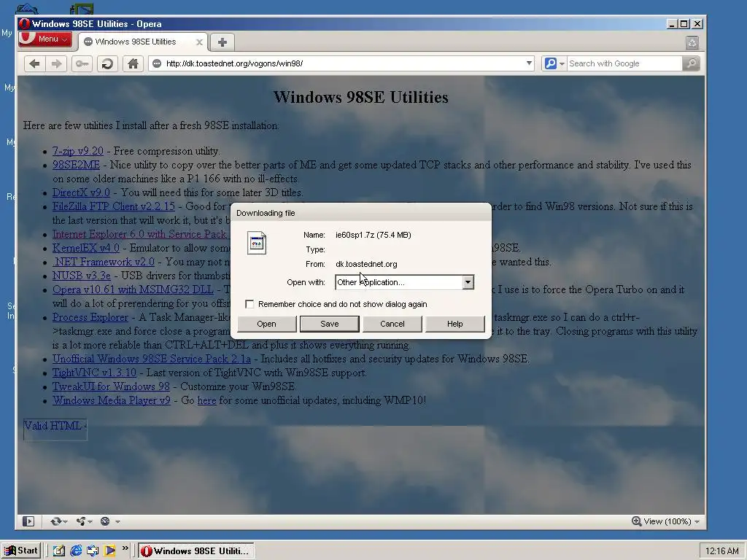Launch Windows Media Player from Quick Launch
The width and height of the screenshot is (747, 560).
click(x=109, y=551)
